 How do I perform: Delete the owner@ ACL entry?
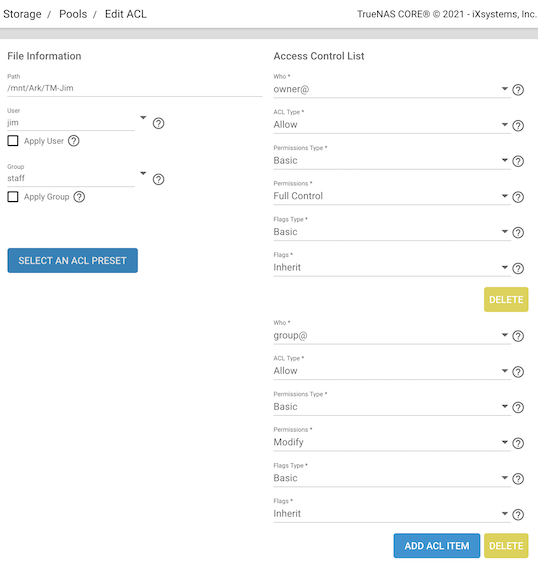(506, 300)
